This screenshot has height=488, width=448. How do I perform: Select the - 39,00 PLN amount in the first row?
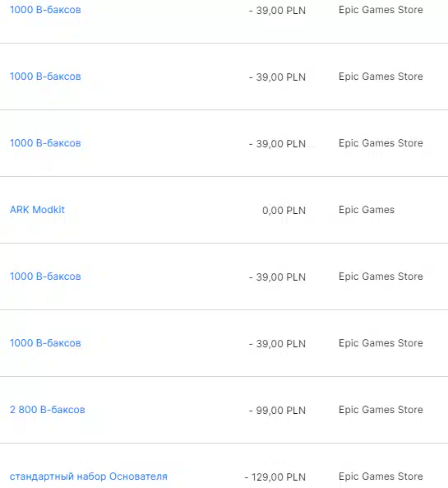(277, 11)
